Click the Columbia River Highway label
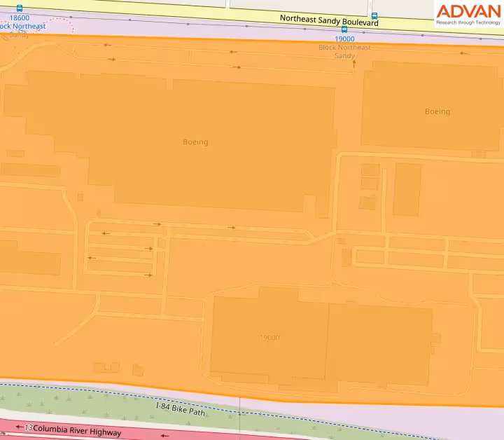Image resolution: width=504 pixels, height=440 pixels. [77, 430]
